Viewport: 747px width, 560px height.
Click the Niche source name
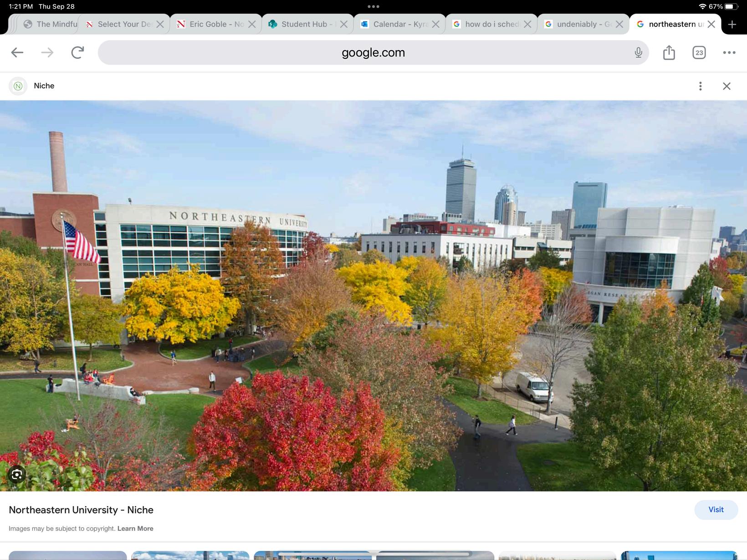pos(44,86)
